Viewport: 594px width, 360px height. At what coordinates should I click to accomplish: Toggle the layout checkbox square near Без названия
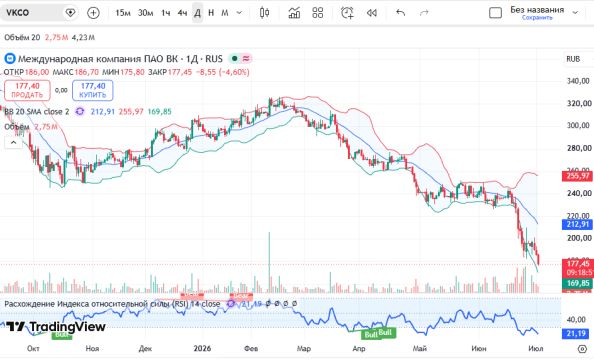[495, 13]
